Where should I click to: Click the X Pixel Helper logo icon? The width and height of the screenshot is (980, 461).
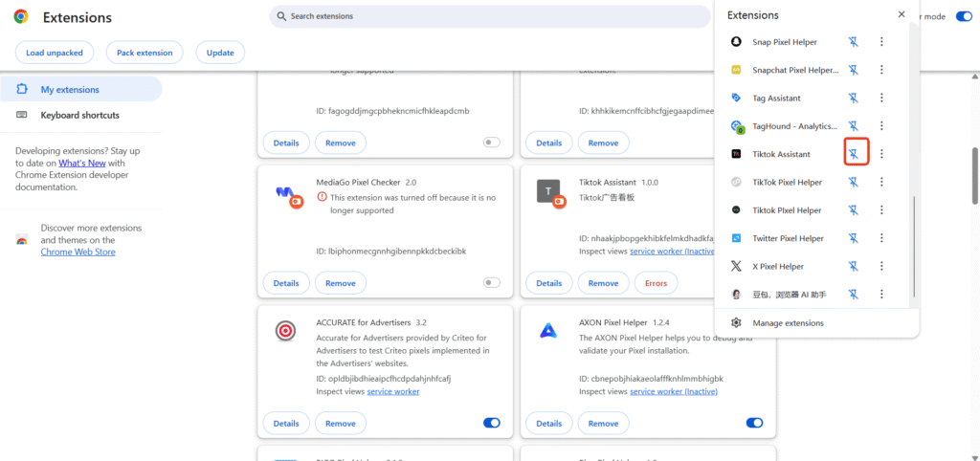pos(736,266)
